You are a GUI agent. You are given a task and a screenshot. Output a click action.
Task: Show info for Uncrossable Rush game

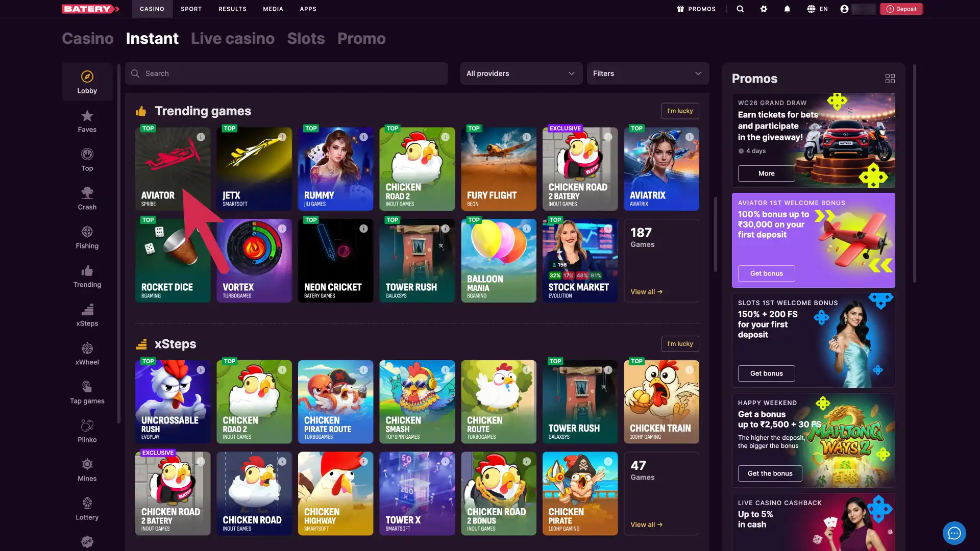[x=201, y=370]
